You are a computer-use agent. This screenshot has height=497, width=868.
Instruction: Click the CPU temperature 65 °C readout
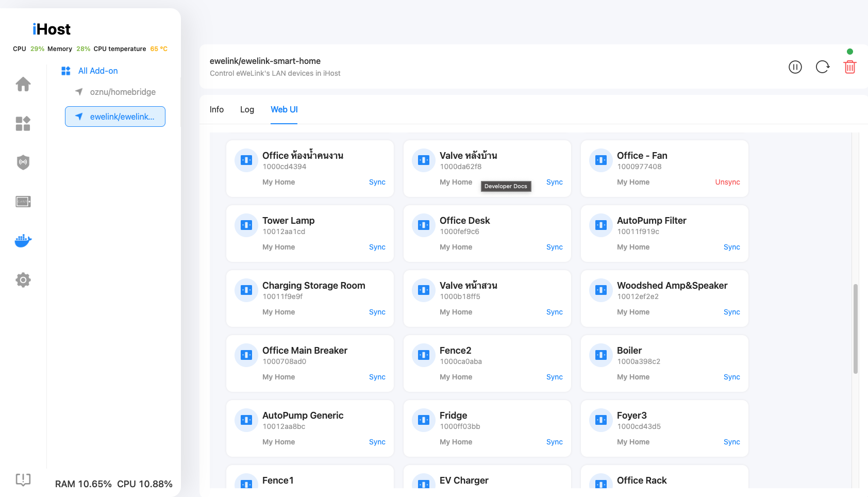(x=130, y=49)
